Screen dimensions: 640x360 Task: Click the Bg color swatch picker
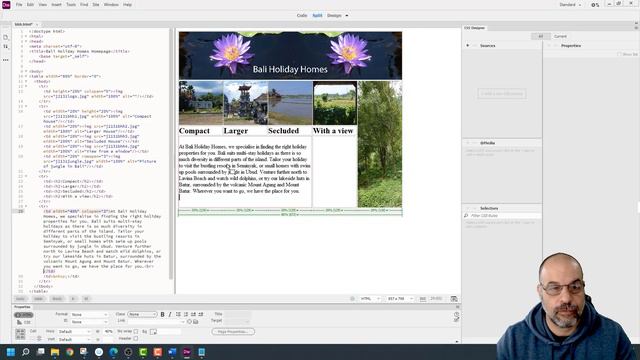click(153, 332)
